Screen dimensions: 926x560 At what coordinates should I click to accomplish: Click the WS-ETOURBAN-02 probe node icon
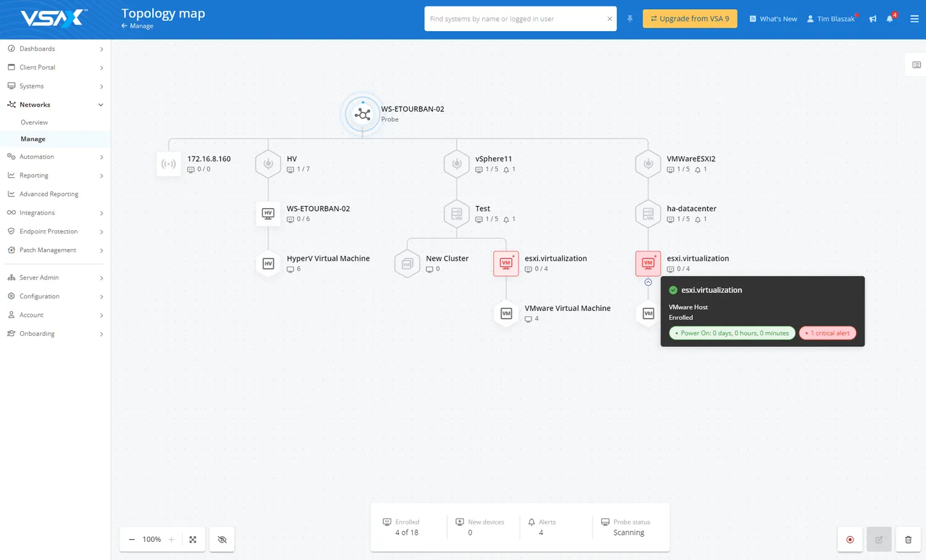(x=362, y=114)
